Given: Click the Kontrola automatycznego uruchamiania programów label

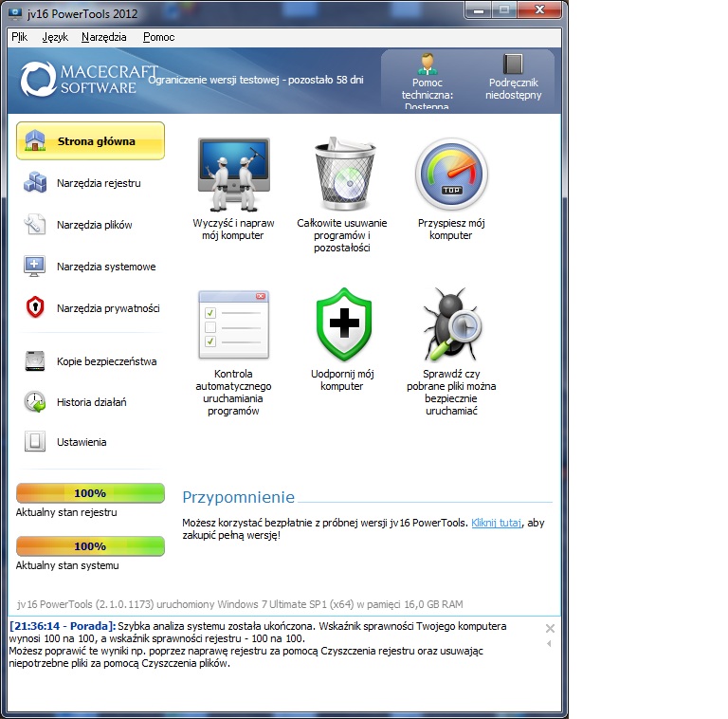Looking at the screenshot, I should point(233,392).
